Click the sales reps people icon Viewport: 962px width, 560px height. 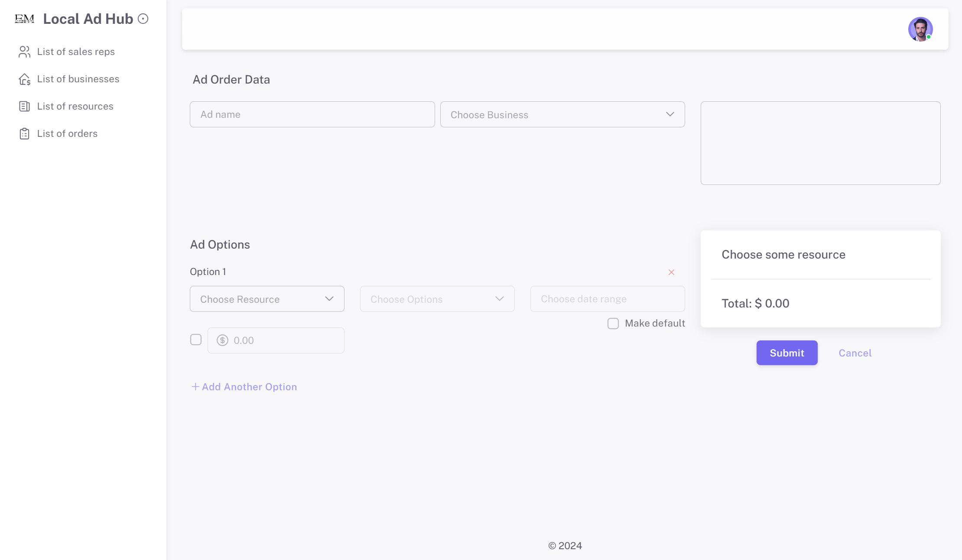25,52
